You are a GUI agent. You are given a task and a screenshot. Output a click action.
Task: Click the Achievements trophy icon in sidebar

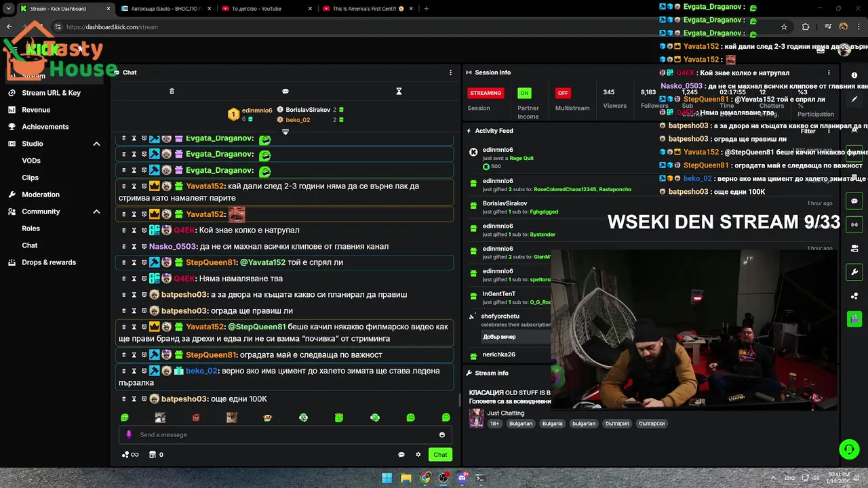pos(12,127)
